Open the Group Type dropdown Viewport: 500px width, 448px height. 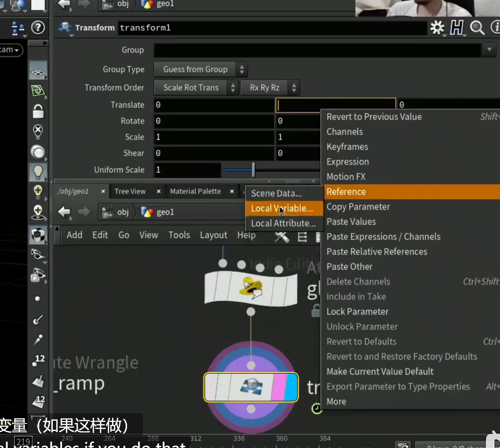pyautogui.click(x=200, y=69)
